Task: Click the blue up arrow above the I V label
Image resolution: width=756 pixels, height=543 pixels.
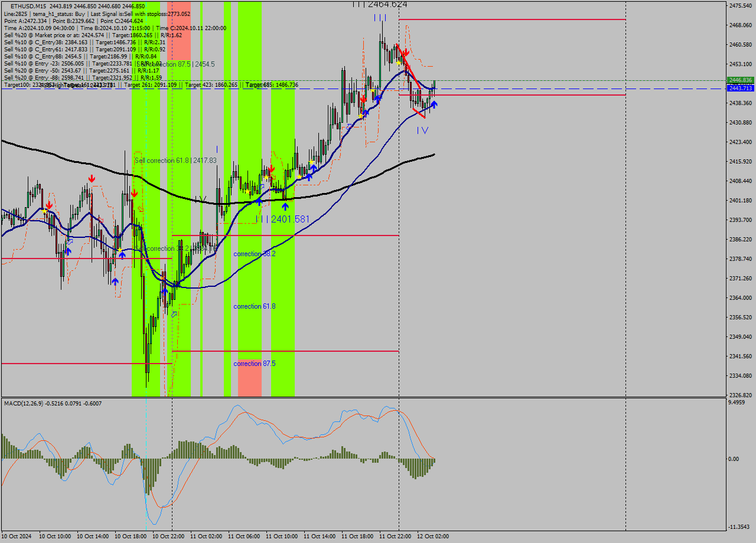Action: tap(434, 104)
